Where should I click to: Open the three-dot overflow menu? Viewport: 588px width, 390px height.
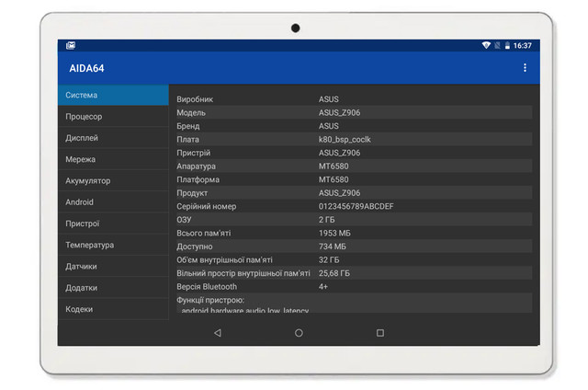pos(525,68)
